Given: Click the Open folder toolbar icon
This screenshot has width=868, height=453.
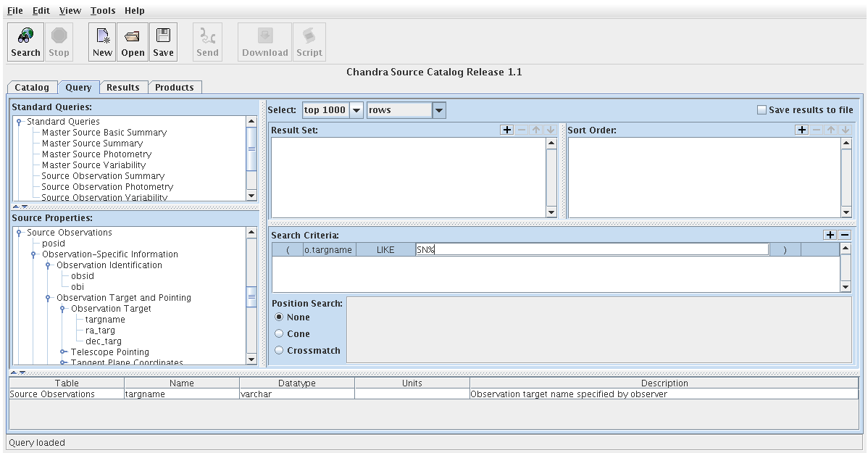Looking at the screenshot, I should 133,42.
